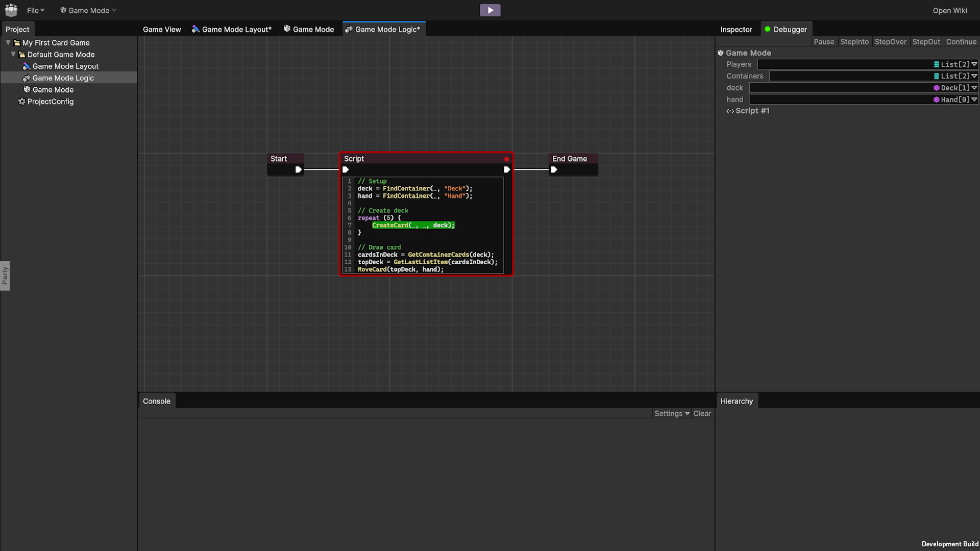Click the Continue debugger button
Viewport: 980px width, 551px height.
(x=962, y=41)
